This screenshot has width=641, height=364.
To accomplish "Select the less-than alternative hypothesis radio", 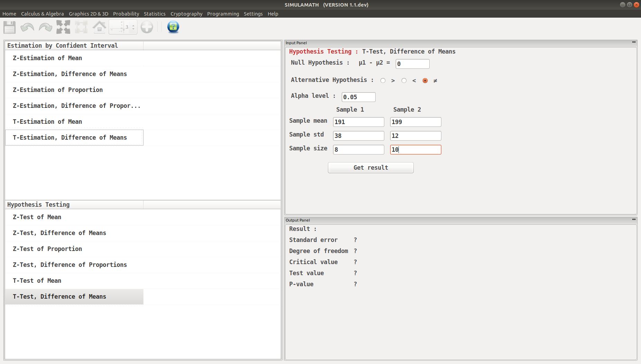I will tap(404, 81).
